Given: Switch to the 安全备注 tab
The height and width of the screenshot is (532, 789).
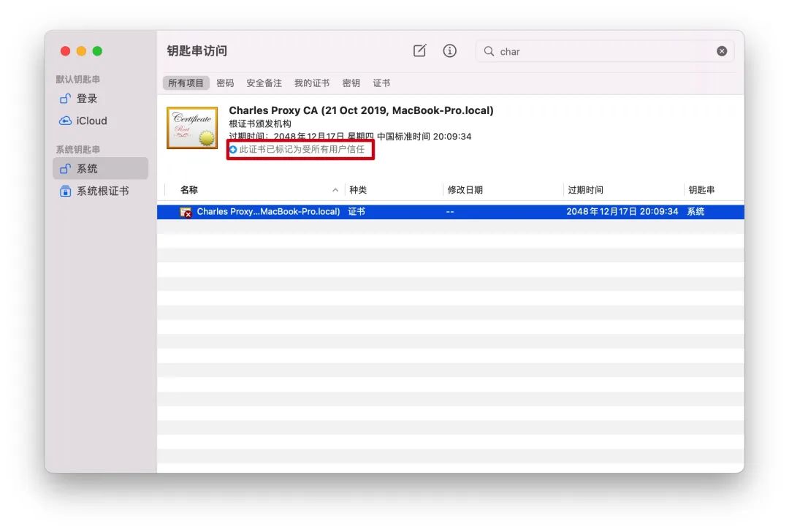Looking at the screenshot, I should click(264, 83).
